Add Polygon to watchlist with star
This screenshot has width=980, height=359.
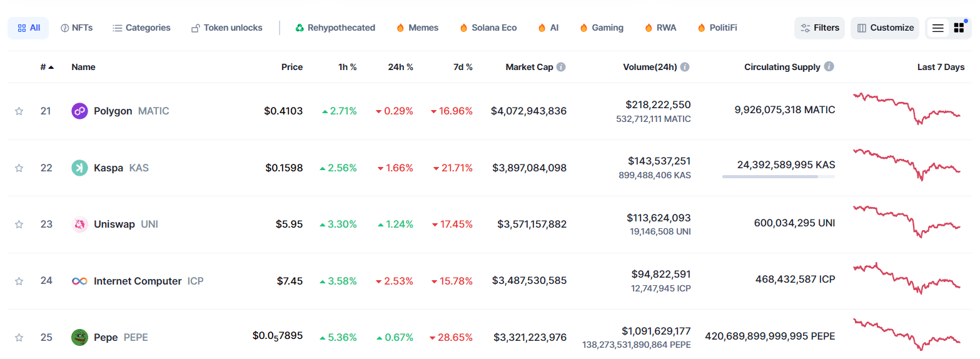(x=19, y=111)
